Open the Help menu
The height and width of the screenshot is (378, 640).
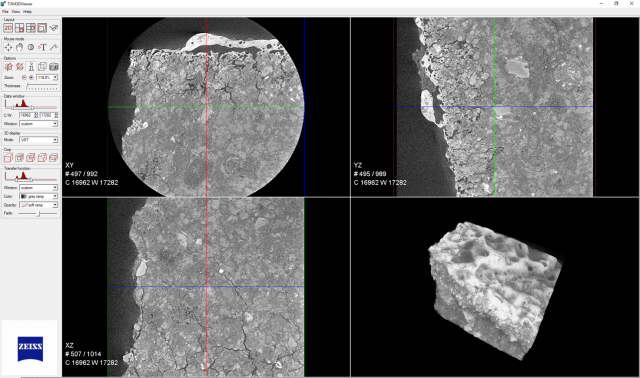27,11
